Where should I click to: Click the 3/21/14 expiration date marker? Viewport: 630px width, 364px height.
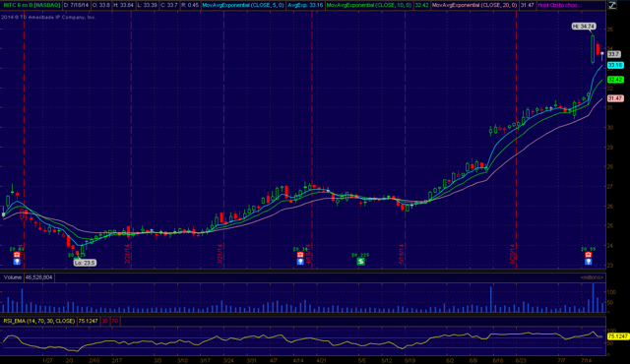tap(220, 255)
